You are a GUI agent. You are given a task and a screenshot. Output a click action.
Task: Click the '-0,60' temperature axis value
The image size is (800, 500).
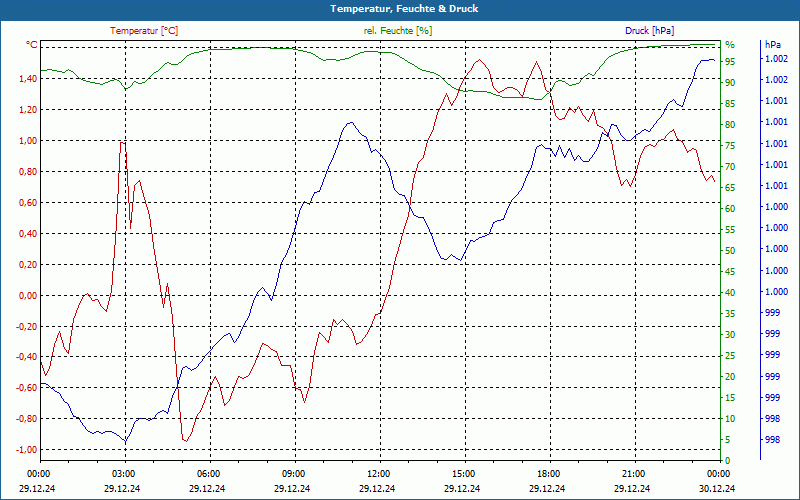[x=27, y=388]
